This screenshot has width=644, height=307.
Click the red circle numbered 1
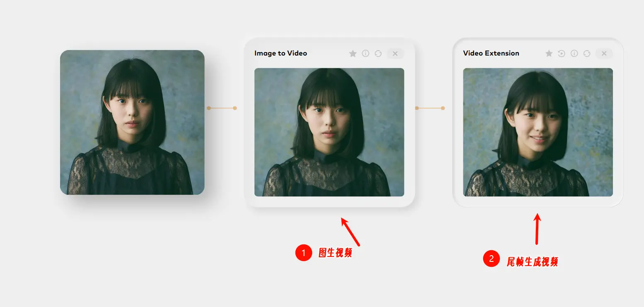(303, 253)
